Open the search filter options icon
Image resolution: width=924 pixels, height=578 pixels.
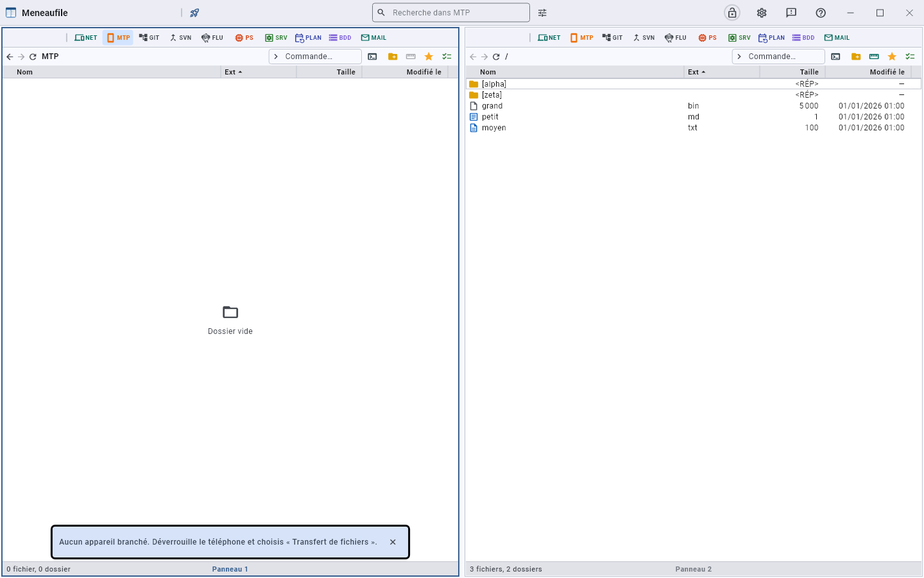point(542,13)
